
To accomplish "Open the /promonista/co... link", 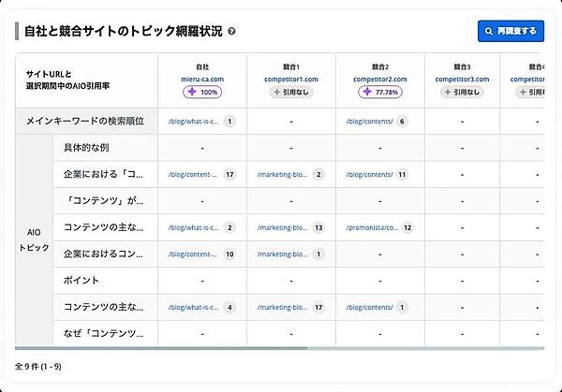I will [372, 227].
